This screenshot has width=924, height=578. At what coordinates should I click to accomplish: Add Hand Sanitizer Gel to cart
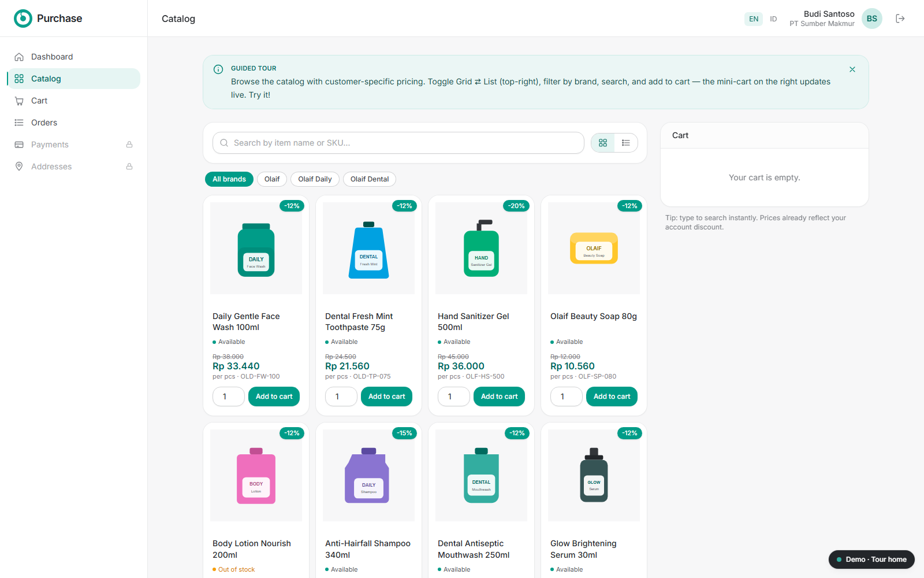pyautogui.click(x=499, y=397)
